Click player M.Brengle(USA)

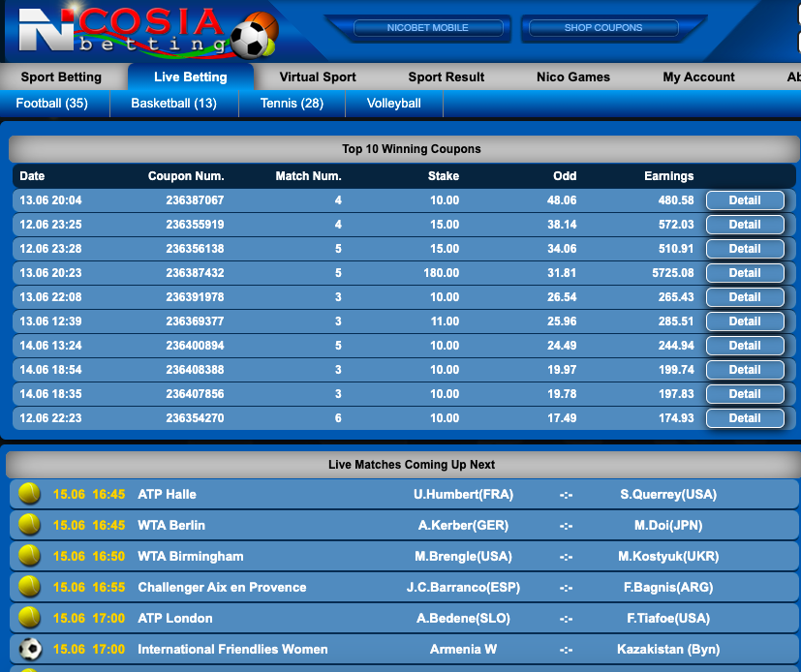(x=463, y=556)
